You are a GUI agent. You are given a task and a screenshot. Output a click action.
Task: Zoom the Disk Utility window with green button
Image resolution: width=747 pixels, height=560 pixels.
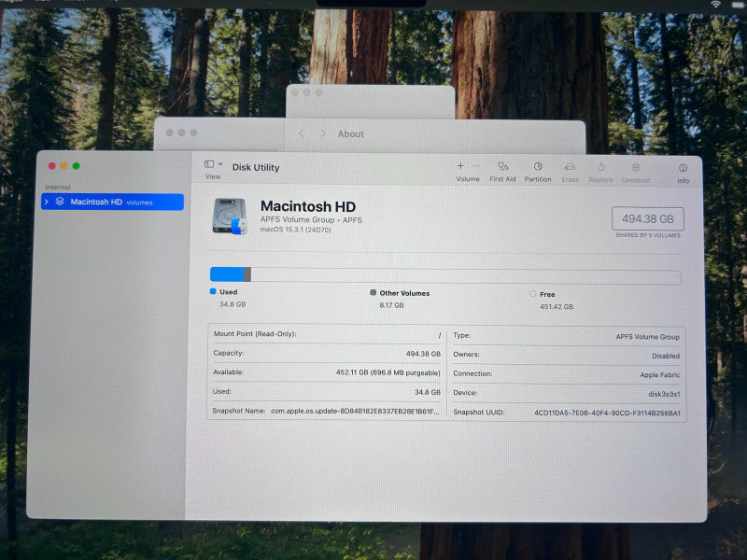click(77, 166)
